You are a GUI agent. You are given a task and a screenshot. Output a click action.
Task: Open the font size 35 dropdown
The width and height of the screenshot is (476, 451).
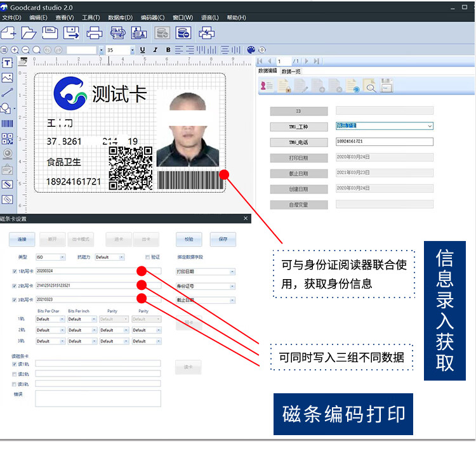[x=133, y=50]
